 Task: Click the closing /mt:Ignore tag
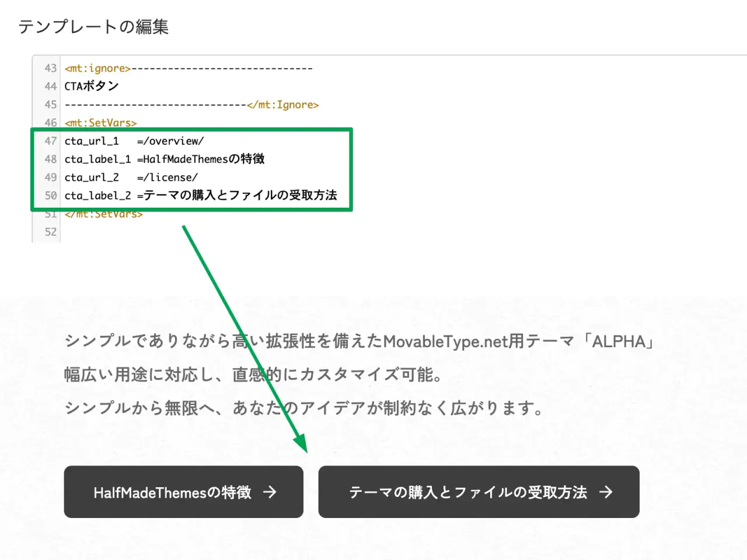click(x=283, y=105)
